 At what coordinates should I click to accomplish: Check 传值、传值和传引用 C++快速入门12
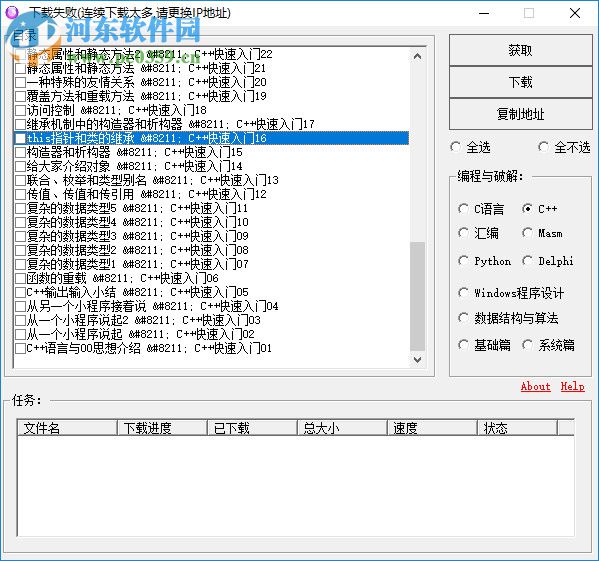(x=20, y=194)
